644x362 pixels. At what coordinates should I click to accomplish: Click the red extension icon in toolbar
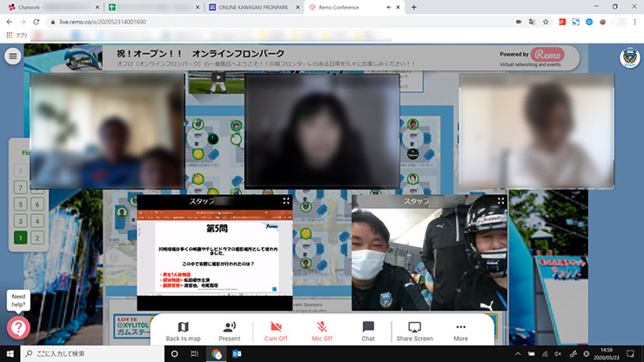pos(562,22)
